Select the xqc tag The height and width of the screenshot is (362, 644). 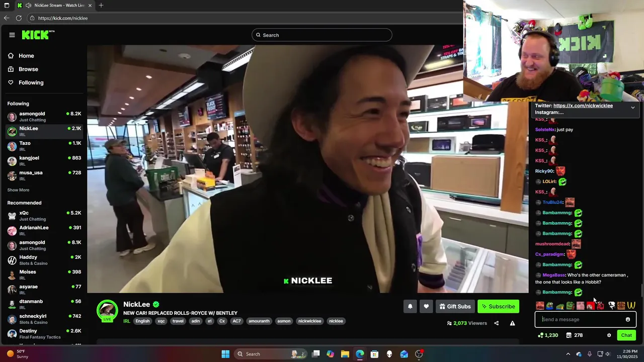(161, 321)
